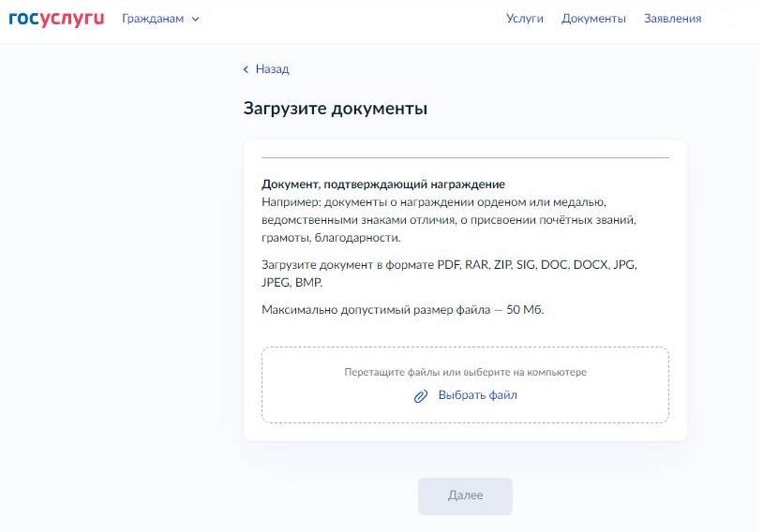Click the paperclip attach icon
Image resolution: width=763 pixels, height=532 pixels.
421,396
